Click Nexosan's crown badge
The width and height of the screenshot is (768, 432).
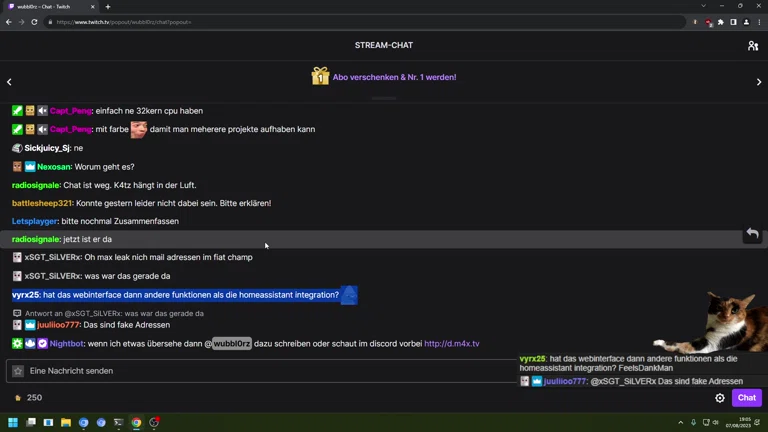30,167
